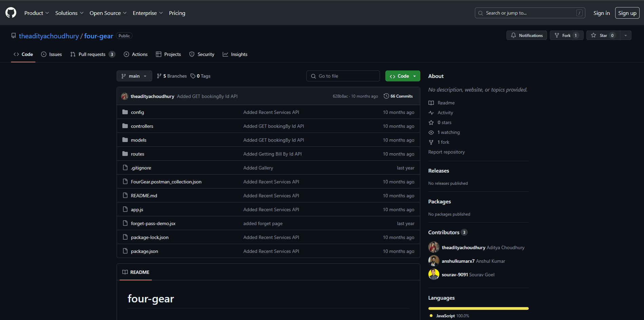Click the Star icon
This screenshot has width=644, height=320.
(593, 35)
